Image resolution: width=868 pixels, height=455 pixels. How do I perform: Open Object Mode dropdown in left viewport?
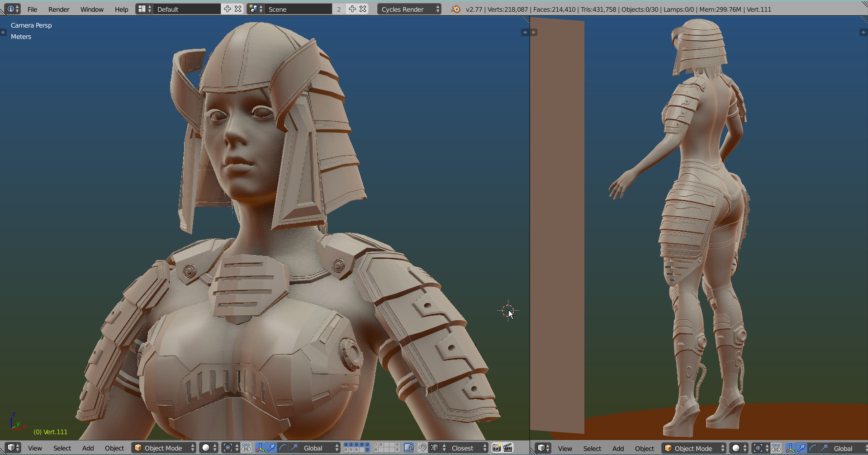pos(164,448)
